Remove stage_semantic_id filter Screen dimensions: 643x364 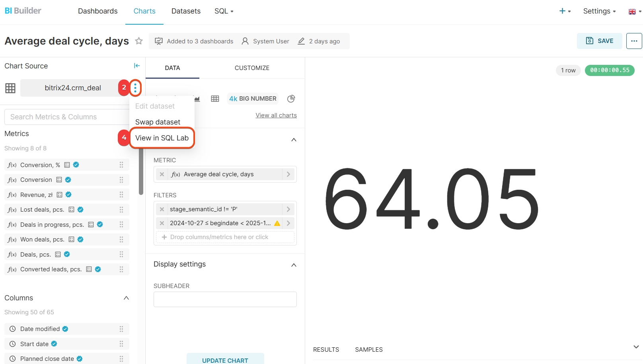click(162, 209)
